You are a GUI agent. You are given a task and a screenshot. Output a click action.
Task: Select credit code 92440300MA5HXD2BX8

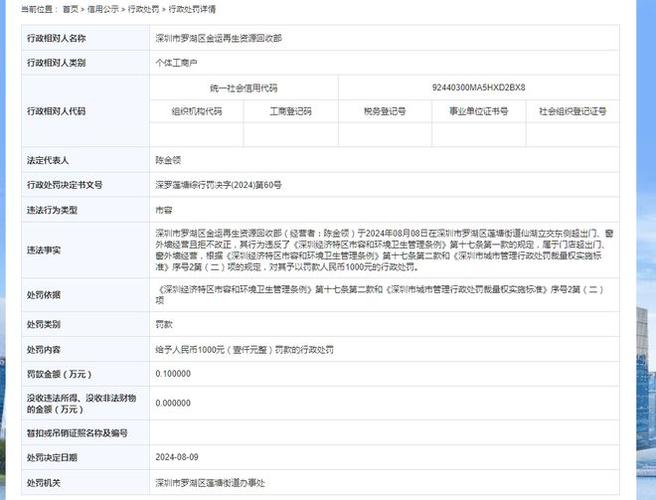(x=479, y=87)
